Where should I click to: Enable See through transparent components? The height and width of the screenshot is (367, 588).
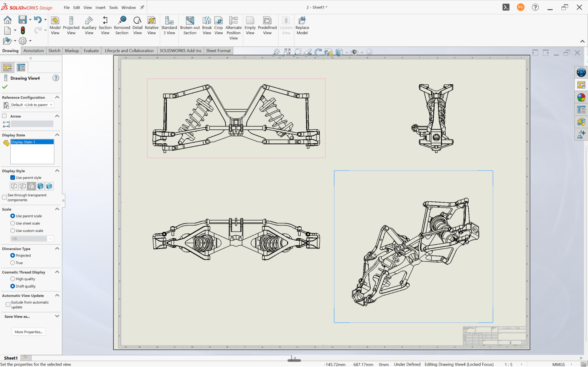(x=4, y=197)
